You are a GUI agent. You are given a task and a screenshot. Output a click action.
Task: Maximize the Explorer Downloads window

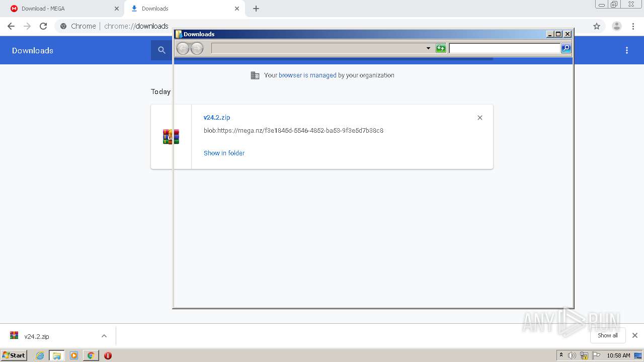tap(558, 34)
